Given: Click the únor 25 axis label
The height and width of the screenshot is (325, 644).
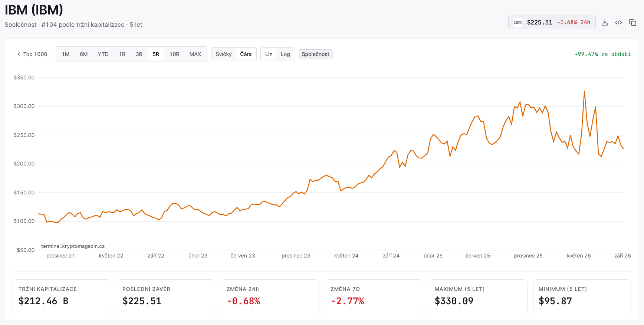Looking at the screenshot, I should [x=433, y=256].
